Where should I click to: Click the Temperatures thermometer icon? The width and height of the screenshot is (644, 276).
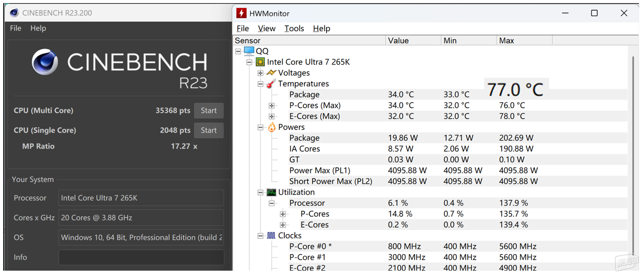pos(271,84)
